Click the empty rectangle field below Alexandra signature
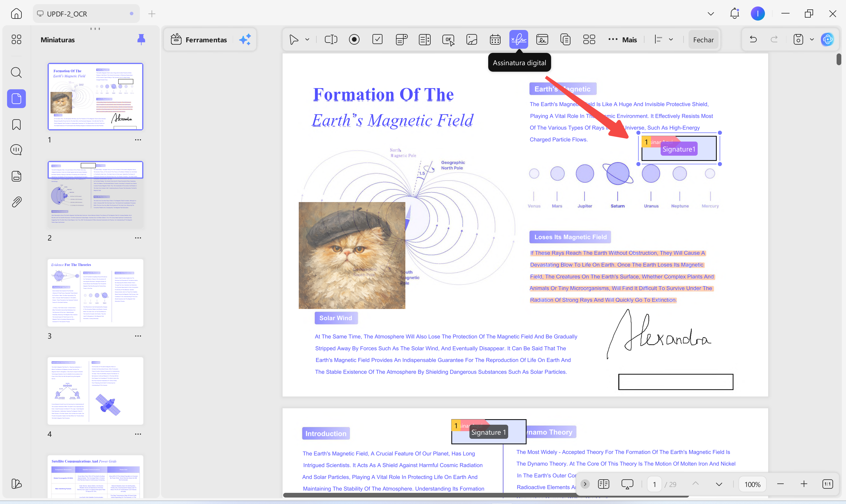Viewport: 846px width, 504px height. point(676,382)
